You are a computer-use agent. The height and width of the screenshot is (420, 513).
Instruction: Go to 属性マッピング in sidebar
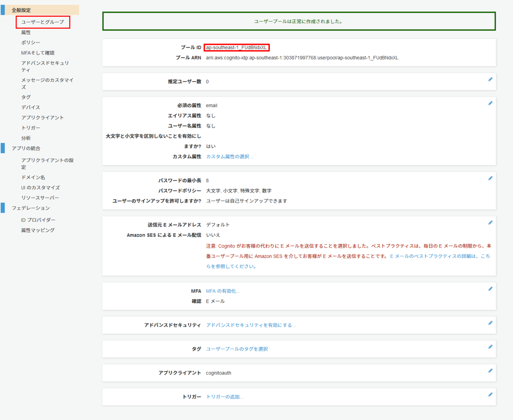pos(38,230)
